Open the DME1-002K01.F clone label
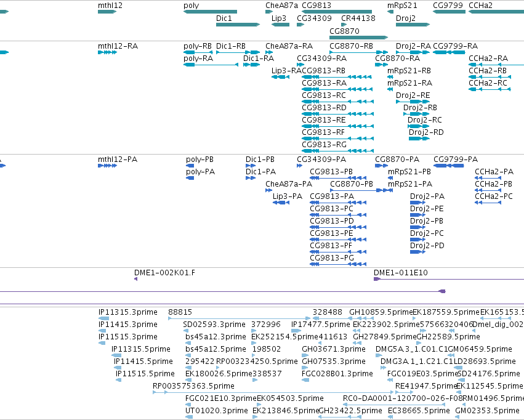Screen dimensions: 524x420 point(164,273)
